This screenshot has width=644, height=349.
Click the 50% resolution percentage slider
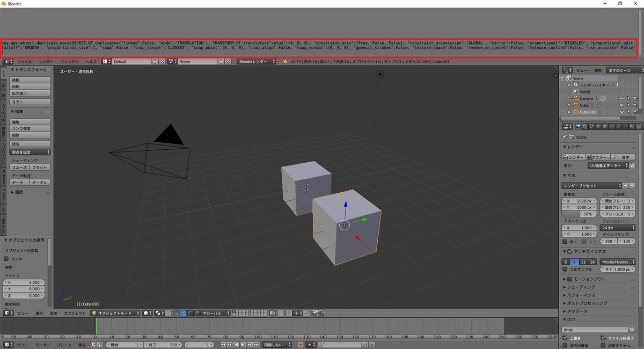coord(580,214)
